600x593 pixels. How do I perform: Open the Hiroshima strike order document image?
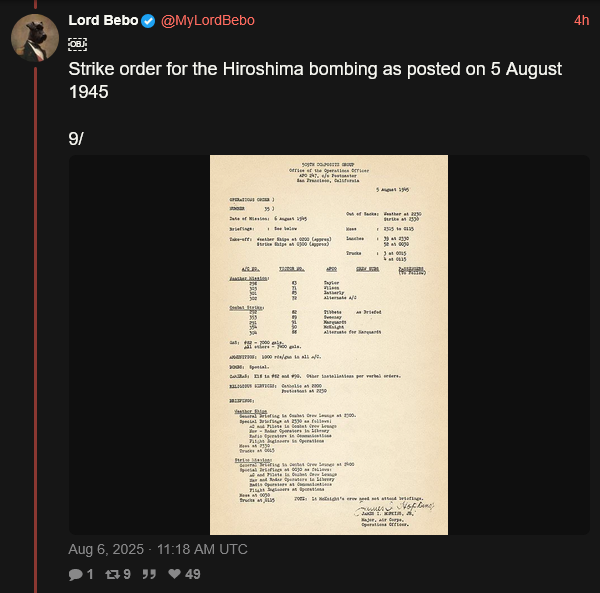click(329, 345)
